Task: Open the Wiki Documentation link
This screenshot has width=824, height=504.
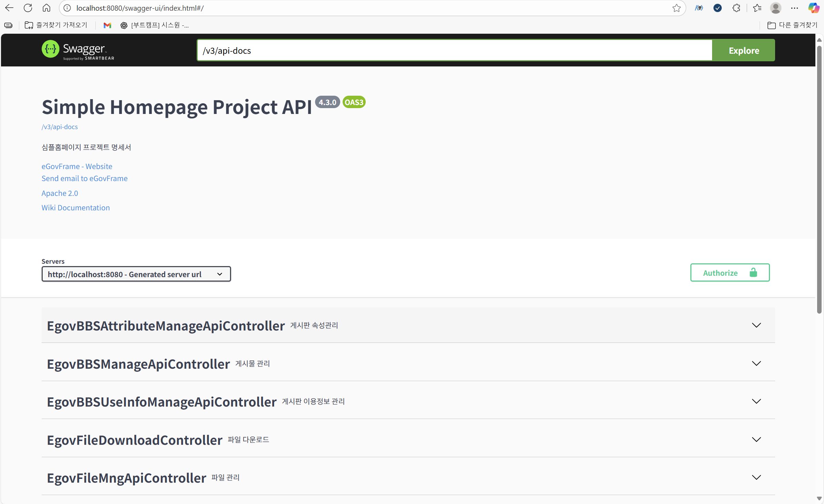Action: (75, 208)
